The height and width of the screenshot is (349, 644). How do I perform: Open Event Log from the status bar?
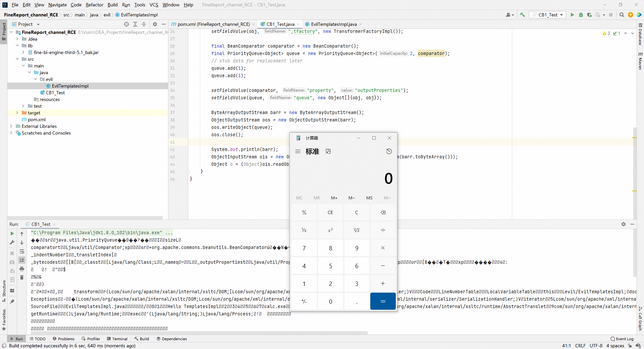click(x=622, y=339)
